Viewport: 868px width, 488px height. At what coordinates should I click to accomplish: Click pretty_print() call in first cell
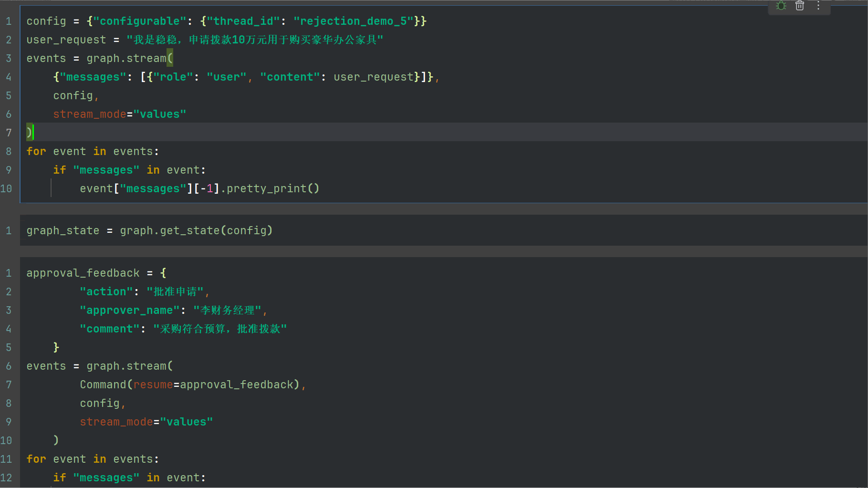click(273, 188)
